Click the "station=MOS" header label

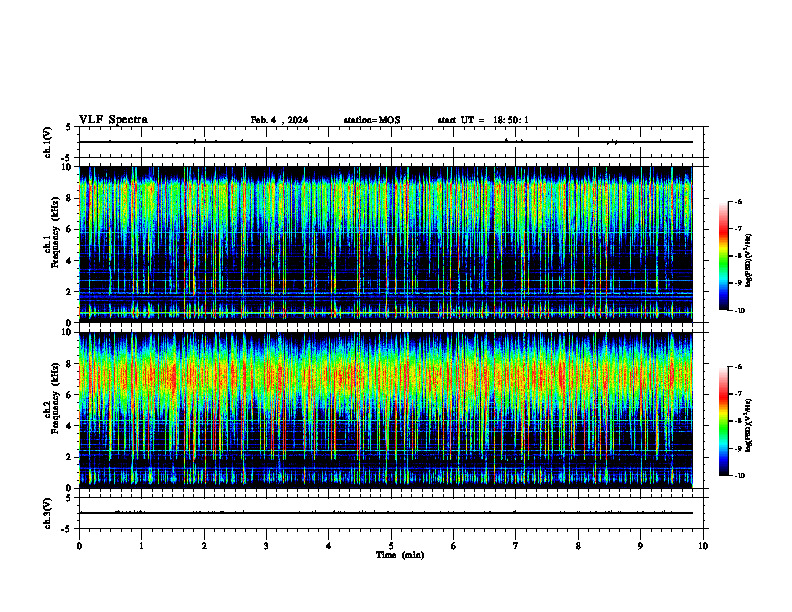pos(372,120)
